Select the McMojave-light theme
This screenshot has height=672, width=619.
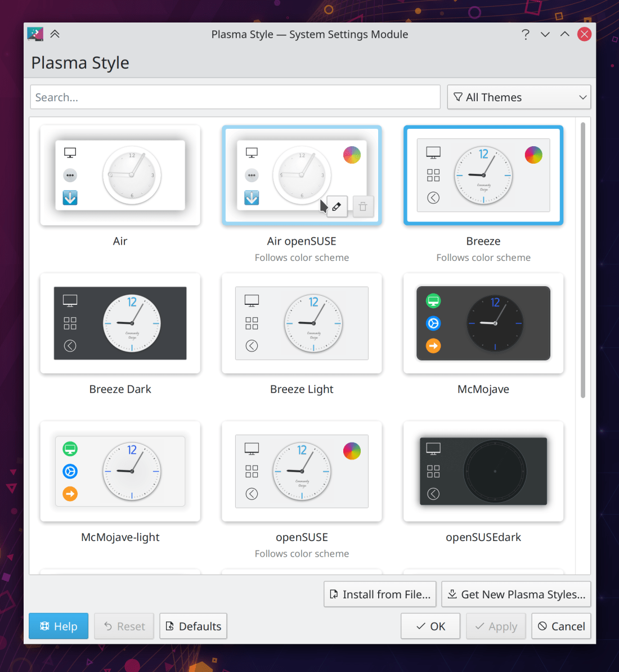tap(120, 471)
